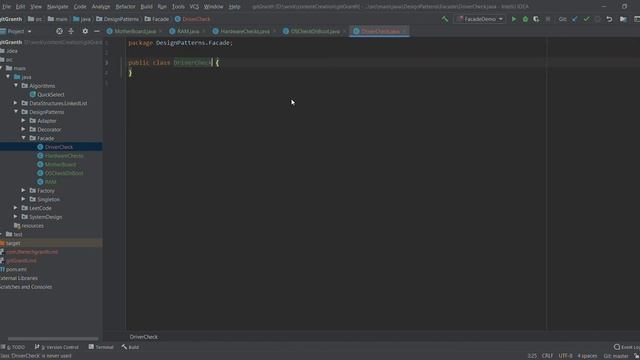Click the grey Stop icon
This screenshot has height=360, width=640.
pyautogui.click(x=548, y=19)
